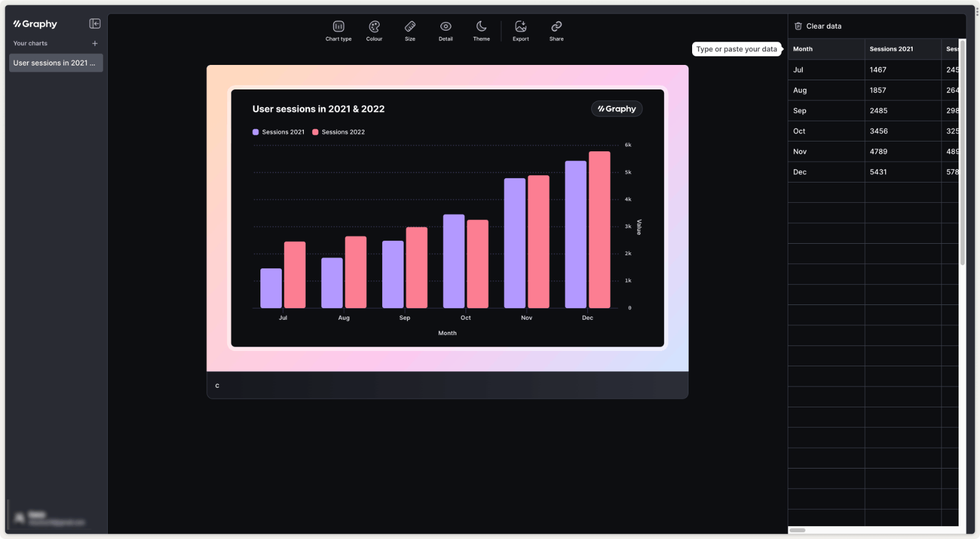
Task: Click the Graphy logo in sidebar
Action: coord(36,24)
